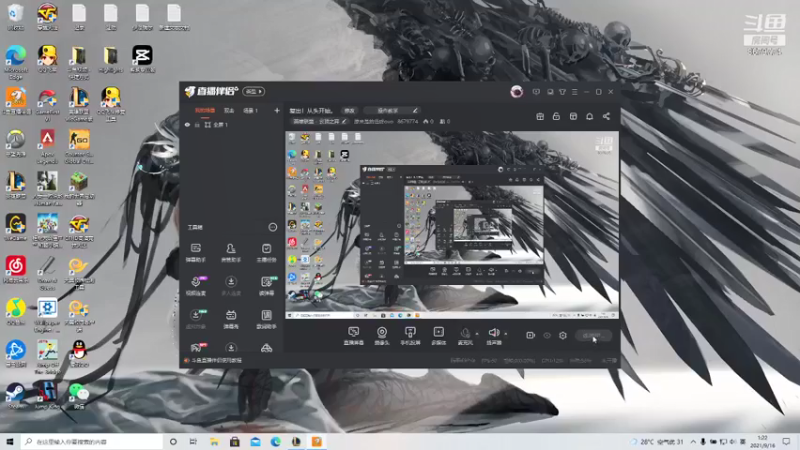Open streaming settings gear icon
Screen dimensions: 800x450
coord(563,335)
